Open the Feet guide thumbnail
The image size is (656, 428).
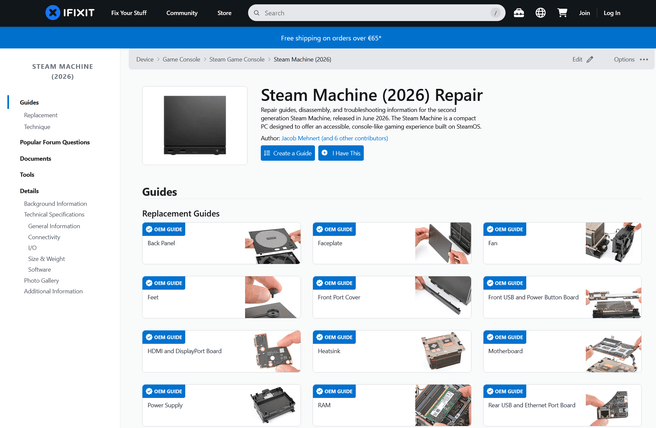point(272,297)
